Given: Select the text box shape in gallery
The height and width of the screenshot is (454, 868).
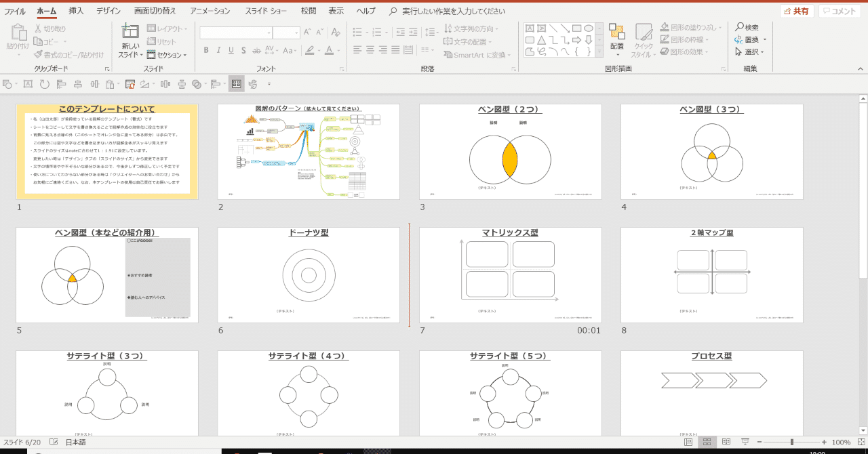Looking at the screenshot, I should click(x=530, y=28).
